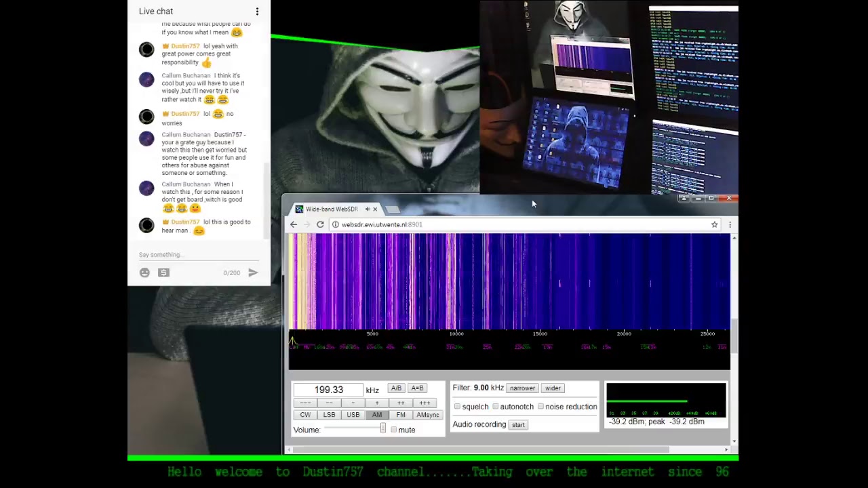The image size is (868, 488).
Task: Click Dustin757 name above 'no worries'
Action: (185, 114)
